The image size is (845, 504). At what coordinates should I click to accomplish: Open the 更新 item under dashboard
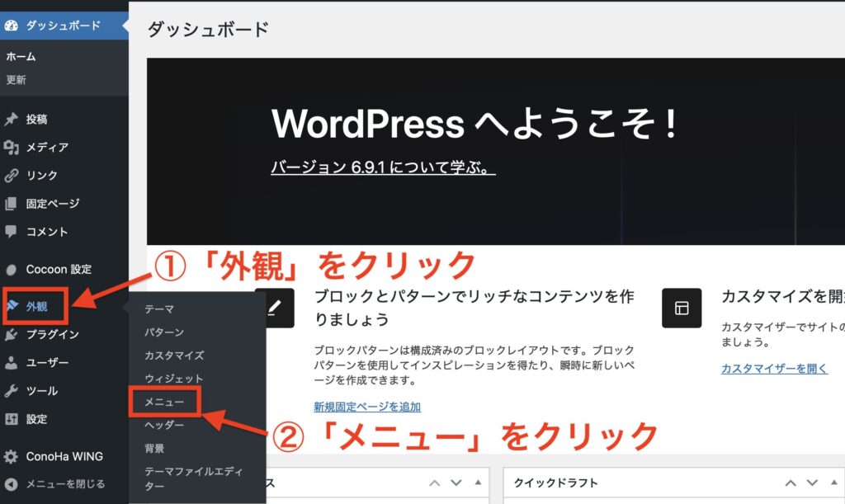[17, 80]
